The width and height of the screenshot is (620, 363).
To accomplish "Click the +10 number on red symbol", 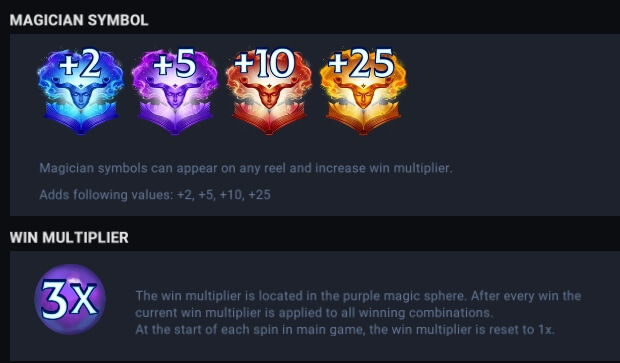I will click(265, 63).
